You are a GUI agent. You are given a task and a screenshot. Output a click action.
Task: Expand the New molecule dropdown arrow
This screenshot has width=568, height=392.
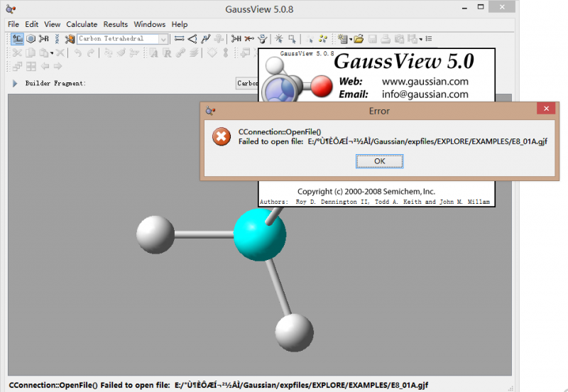[x=350, y=39]
